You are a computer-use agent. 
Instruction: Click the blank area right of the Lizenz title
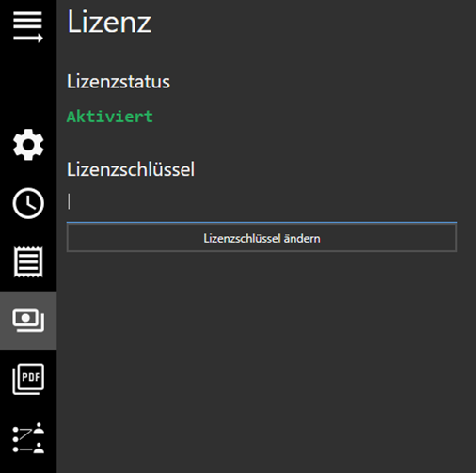(x=313, y=22)
